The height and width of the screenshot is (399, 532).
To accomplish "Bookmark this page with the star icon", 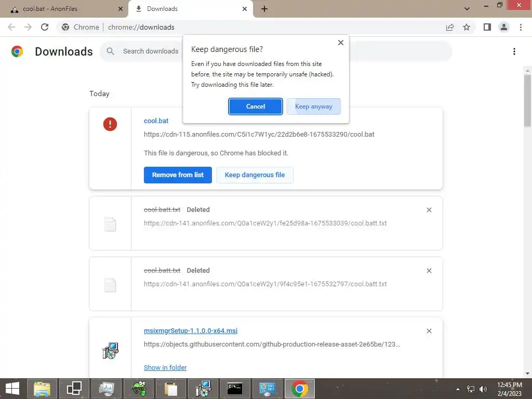I will [x=467, y=27].
